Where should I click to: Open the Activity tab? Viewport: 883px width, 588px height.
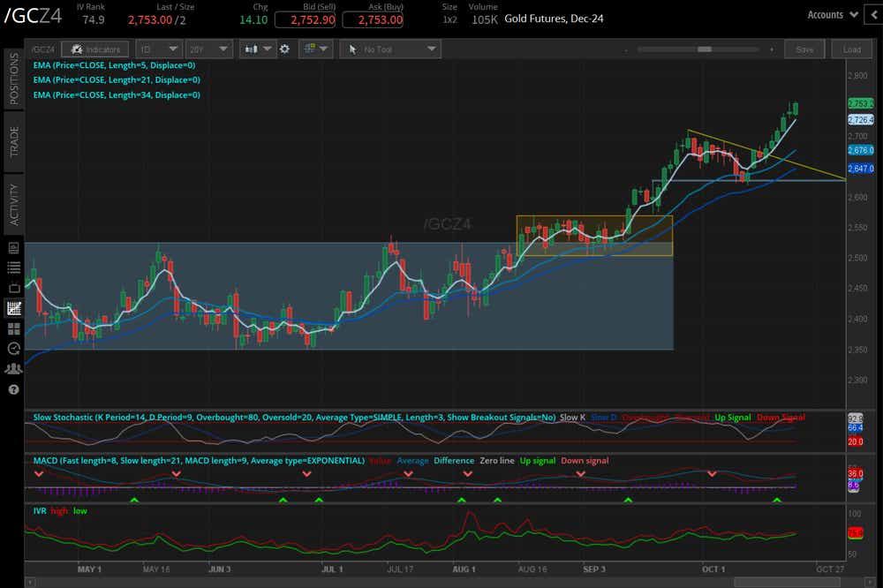[13, 204]
